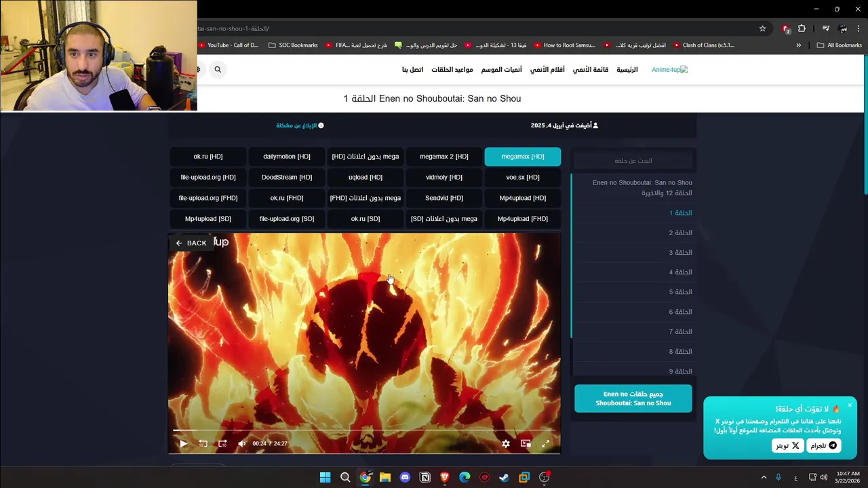Open قائمة الأنمي menu item
This screenshot has width=868, height=488.
coord(591,70)
